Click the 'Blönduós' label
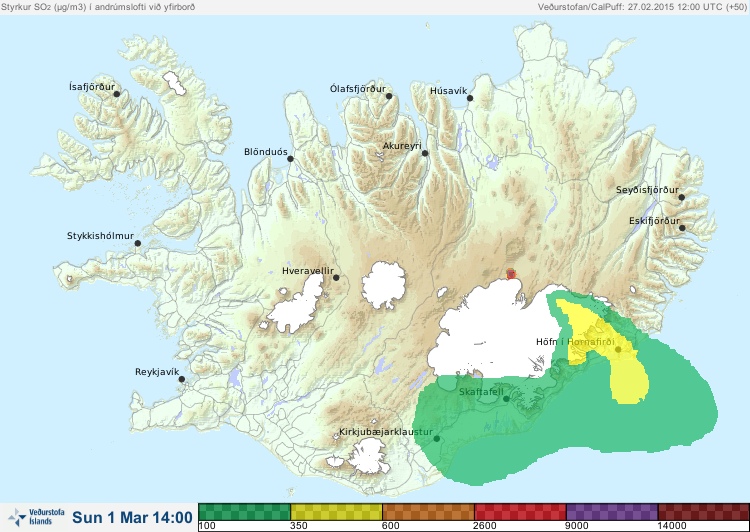The width and height of the screenshot is (750, 532). pyautogui.click(x=266, y=152)
